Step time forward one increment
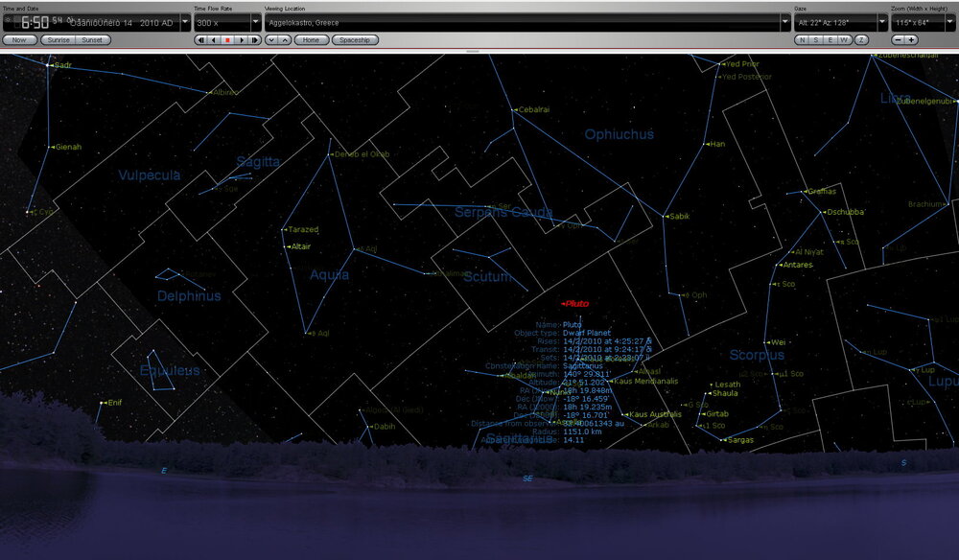The width and height of the screenshot is (959, 560). pyautogui.click(x=254, y=40)
